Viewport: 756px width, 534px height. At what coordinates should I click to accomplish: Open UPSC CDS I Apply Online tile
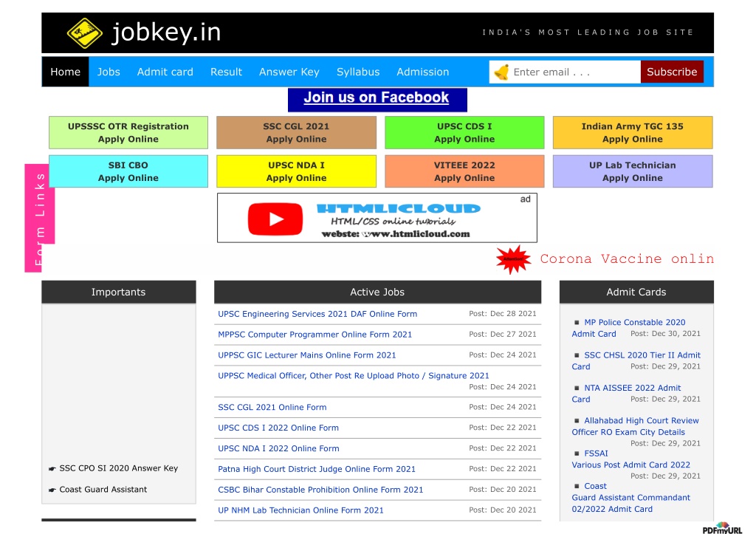click(x=464, y=133)
